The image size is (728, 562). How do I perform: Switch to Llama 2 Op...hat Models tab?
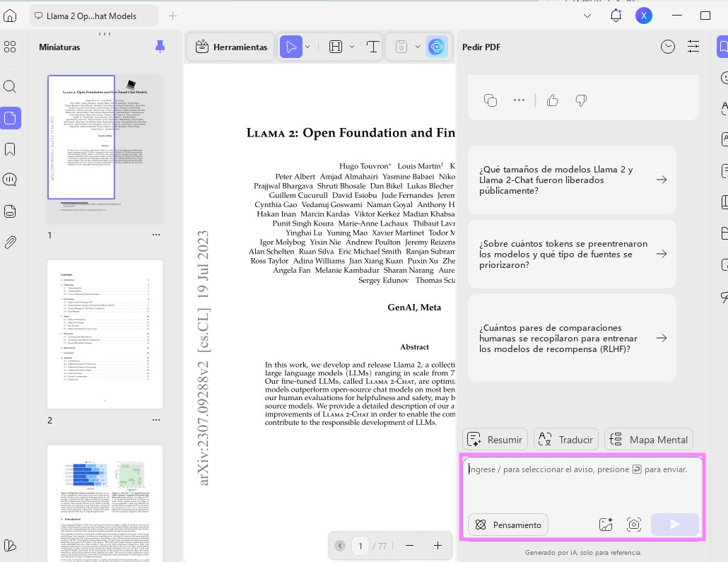point(93,16)
